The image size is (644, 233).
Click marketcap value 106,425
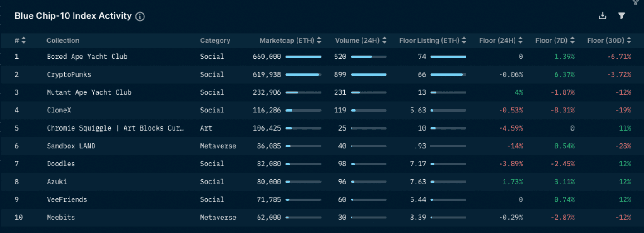coord(267,128)
